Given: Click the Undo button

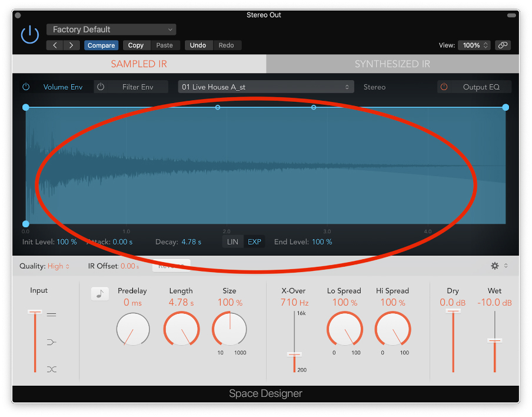Looking at the screenshot, I should (198, 45).
